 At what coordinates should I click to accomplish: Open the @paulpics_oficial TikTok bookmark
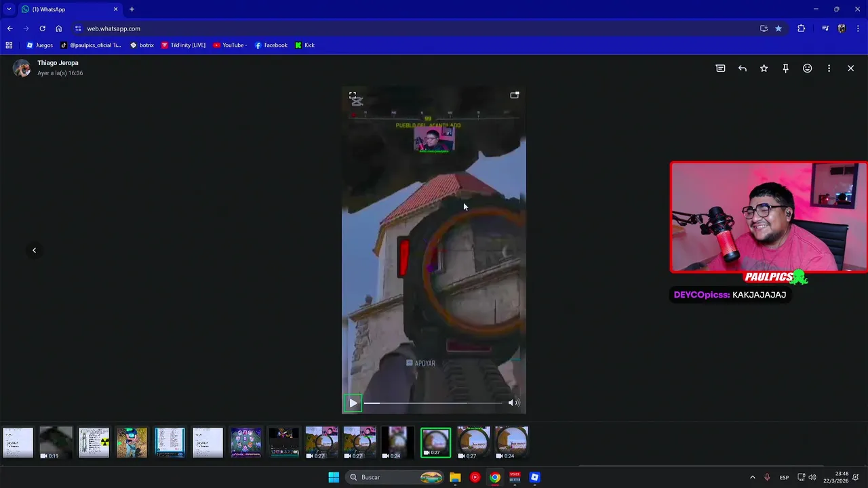pos(91,45)
